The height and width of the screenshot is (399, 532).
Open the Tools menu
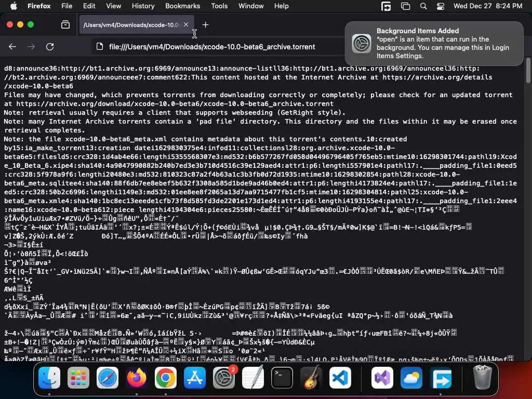[219, 6]
